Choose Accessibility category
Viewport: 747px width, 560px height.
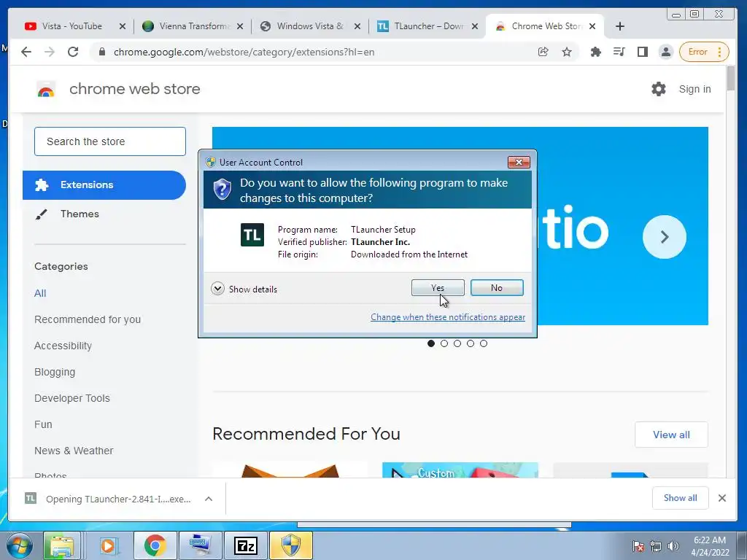pos(63,346)
